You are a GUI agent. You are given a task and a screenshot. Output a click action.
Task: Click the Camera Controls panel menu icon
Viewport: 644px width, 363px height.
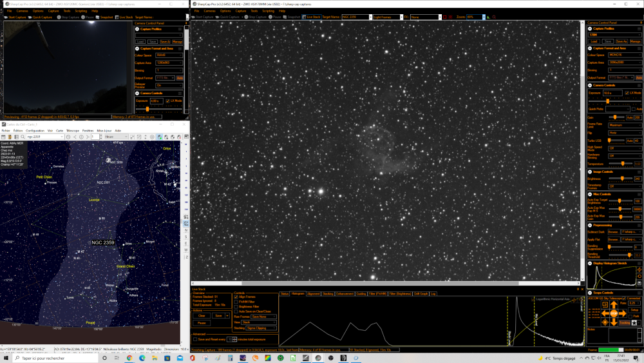click(639, 86)
